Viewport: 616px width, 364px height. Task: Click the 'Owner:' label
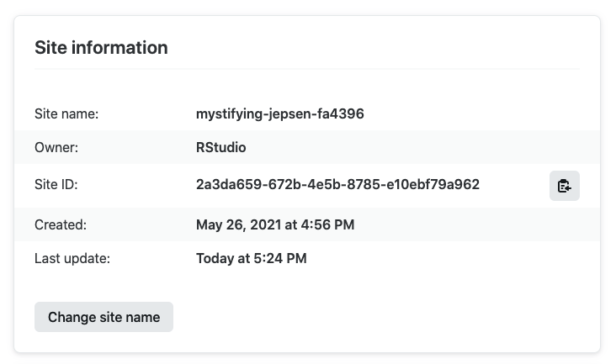56,148
